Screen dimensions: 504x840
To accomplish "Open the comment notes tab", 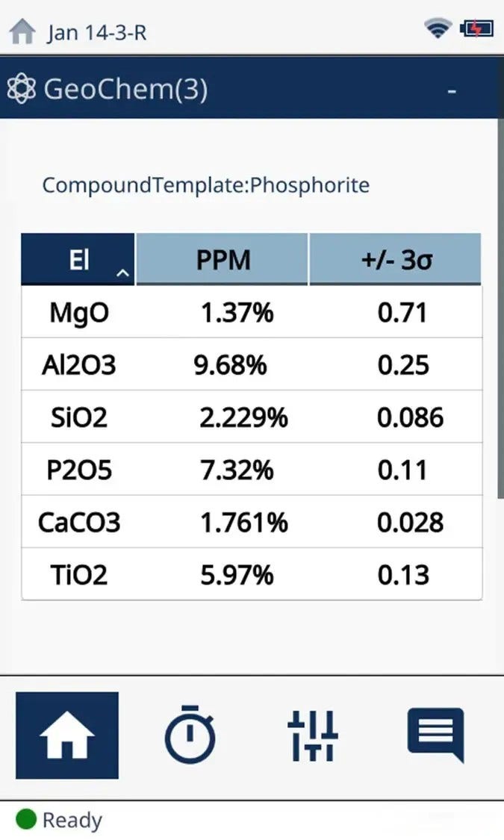I will coord(435,735).
